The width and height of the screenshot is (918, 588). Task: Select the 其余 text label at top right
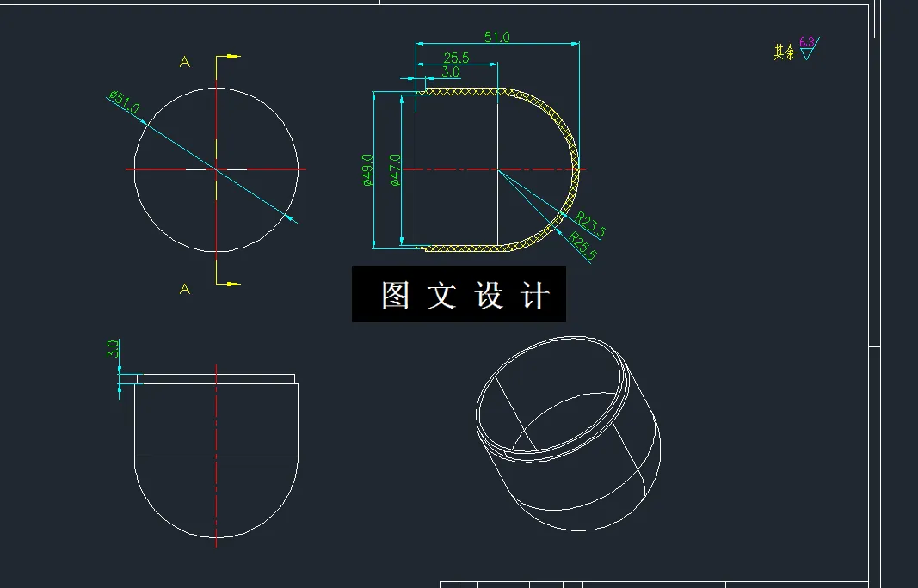(x=782, y=47)
